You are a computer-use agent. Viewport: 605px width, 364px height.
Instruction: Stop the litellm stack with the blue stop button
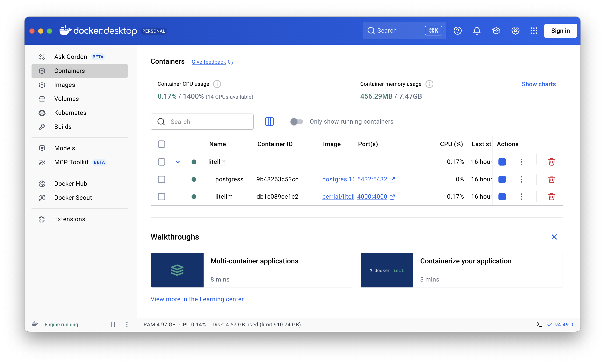pyautogui.click(x=502, y=162)
